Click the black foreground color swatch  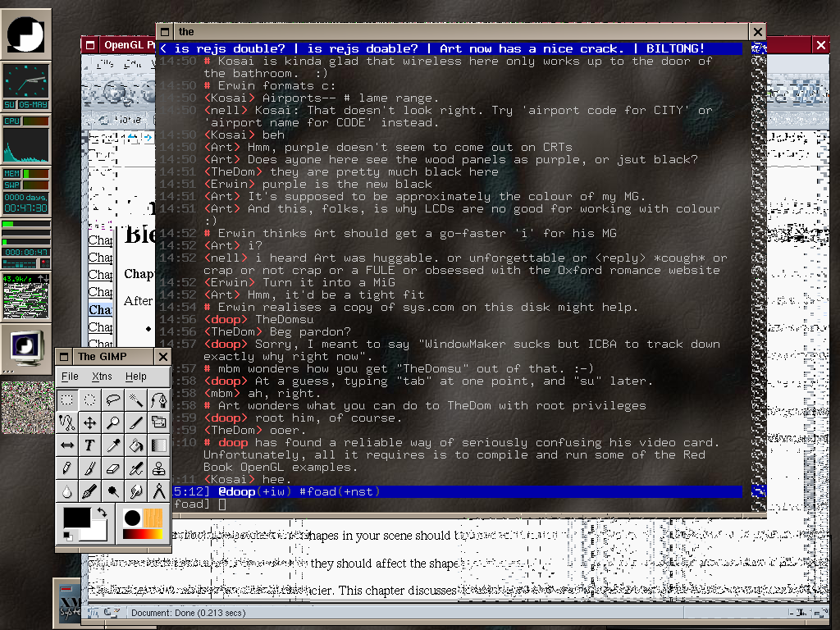point(76,518)
